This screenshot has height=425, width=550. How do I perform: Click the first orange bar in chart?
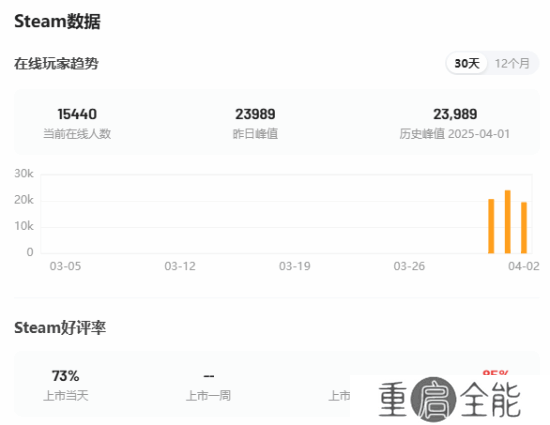click(x=491, y=226)
